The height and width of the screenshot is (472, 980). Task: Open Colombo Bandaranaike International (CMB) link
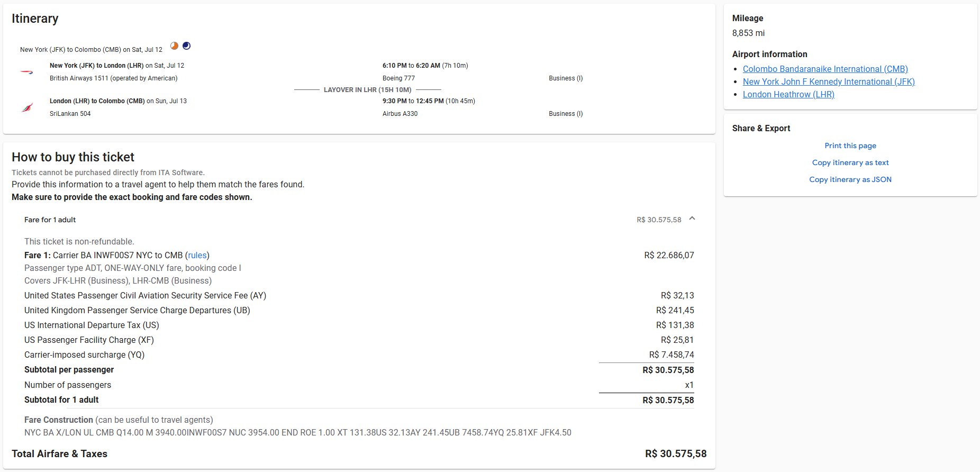[825, 69]
